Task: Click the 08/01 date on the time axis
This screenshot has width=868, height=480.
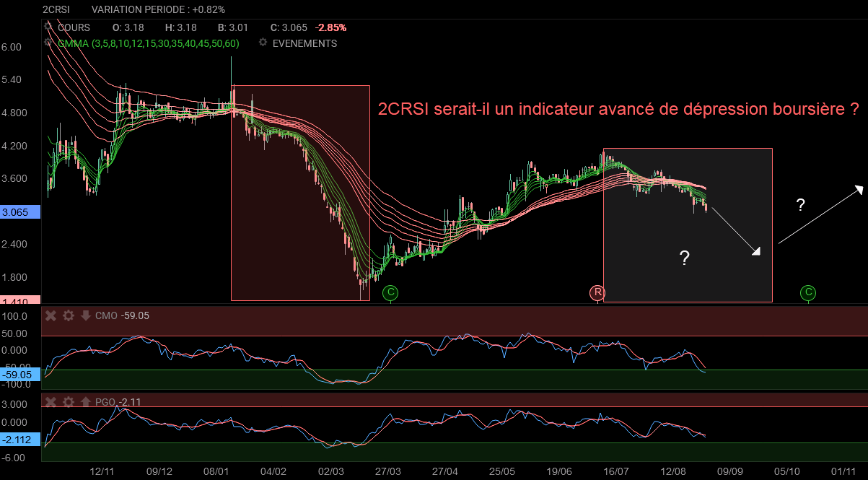Action: (x=216, y=471)
